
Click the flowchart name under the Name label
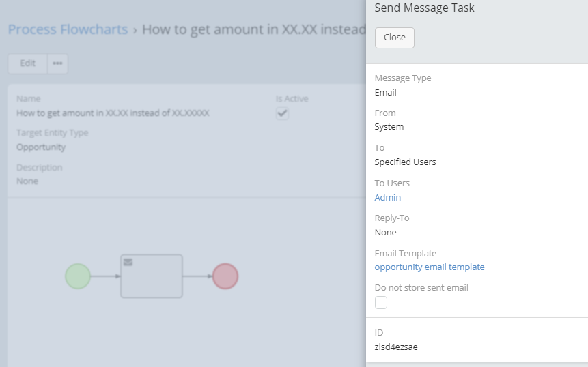click(113, 113)
